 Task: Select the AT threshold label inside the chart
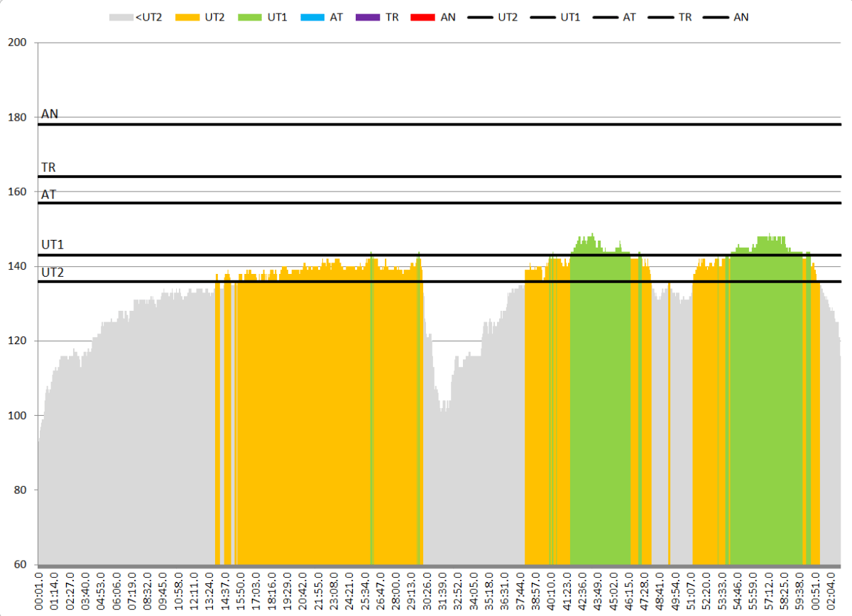pos(48,194)
